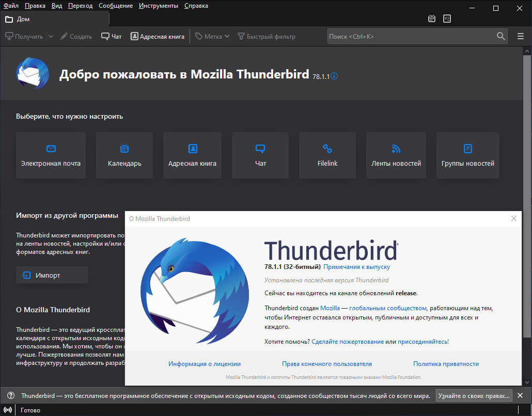Image resolution: width=532 pixels, height=416 pixels.
Task: Click the Установлена последняя версия Thunderbird text
Action: pyautogui.click(x=326, y=280)
